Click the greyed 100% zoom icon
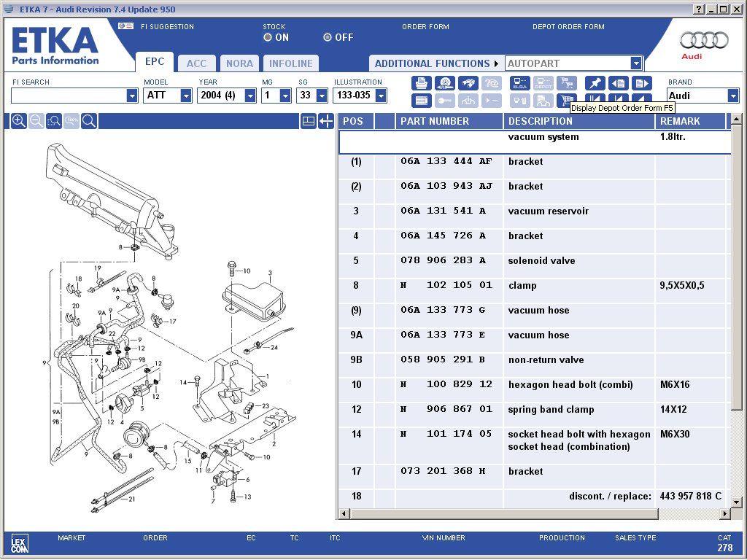747x560 pixels. (71, 121)
